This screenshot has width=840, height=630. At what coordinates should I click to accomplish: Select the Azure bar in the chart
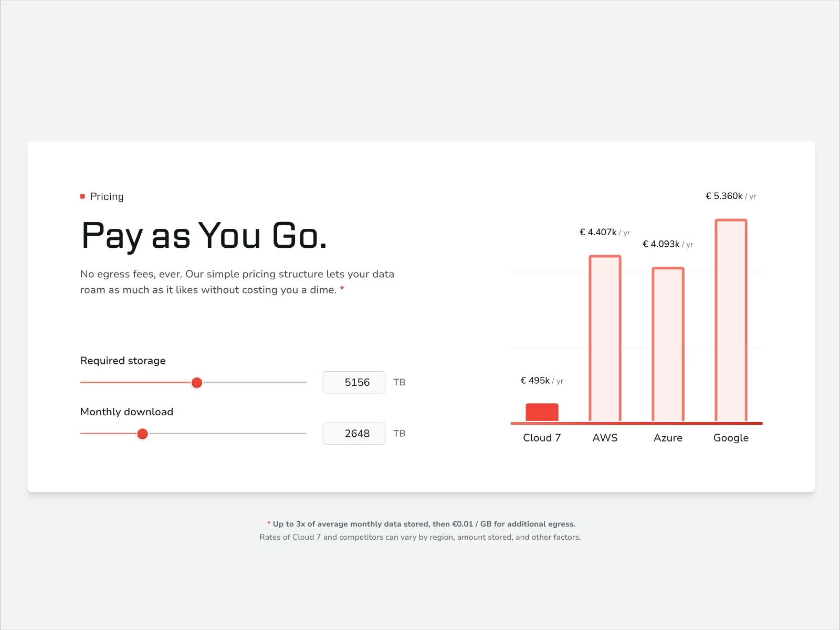coord(668,344)
